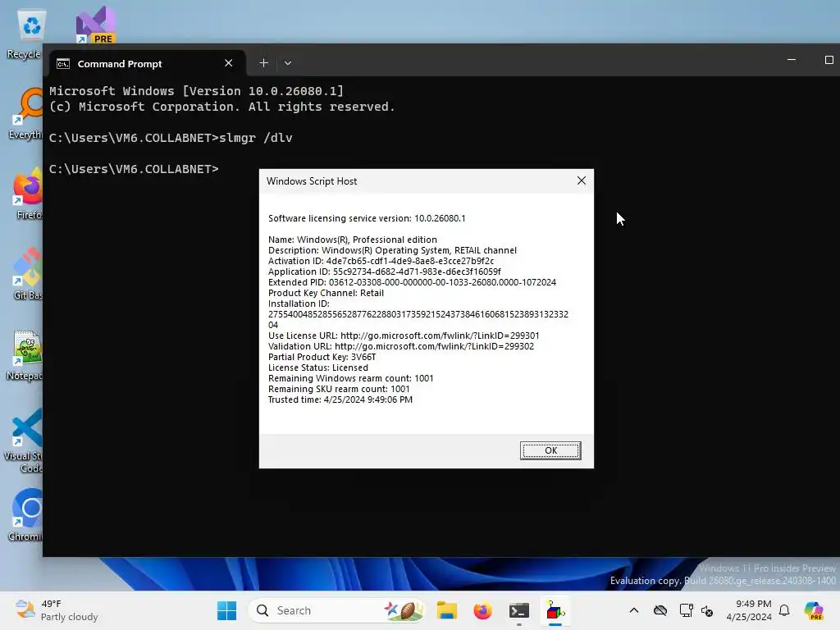Viewport: 840px width, 630px height.
Task: Expand the terminal profile dropdown
Action: (x=288, y=63)
